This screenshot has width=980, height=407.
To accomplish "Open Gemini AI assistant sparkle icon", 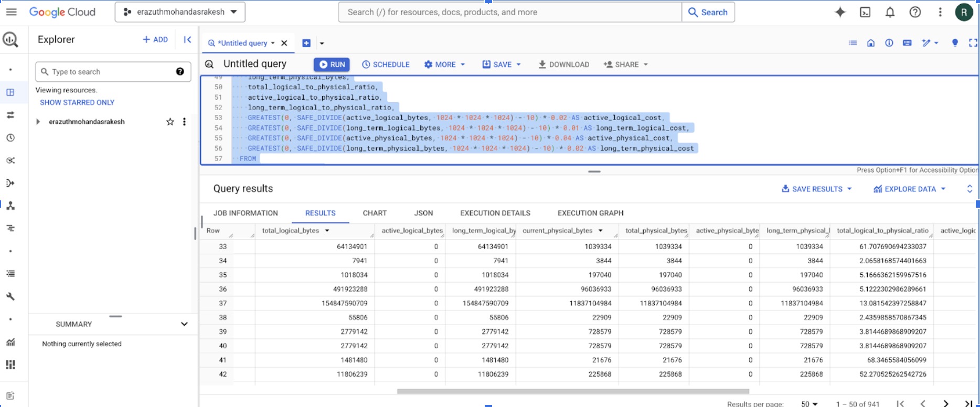I will (840, 12).
